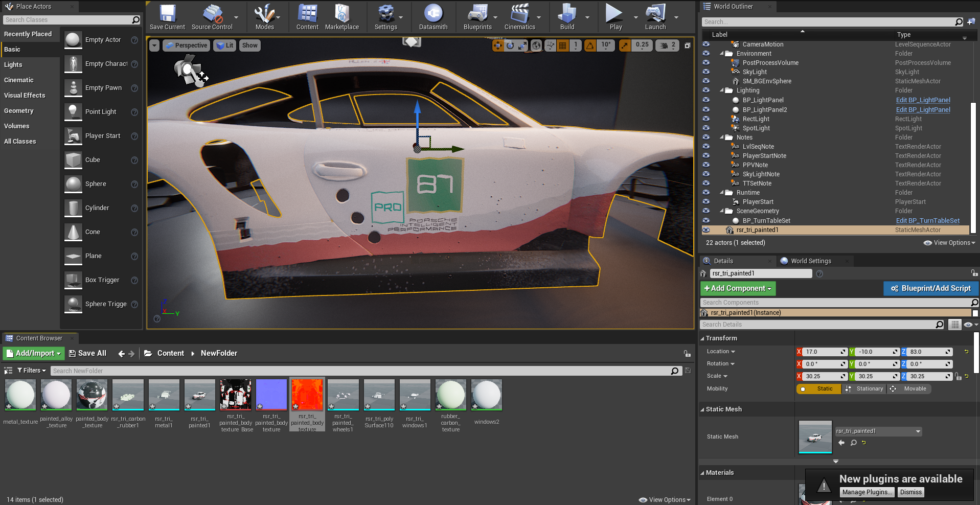Click the Build toolbar icon
The width and height of the screenshot is (980, 505).
click(567, 17)
